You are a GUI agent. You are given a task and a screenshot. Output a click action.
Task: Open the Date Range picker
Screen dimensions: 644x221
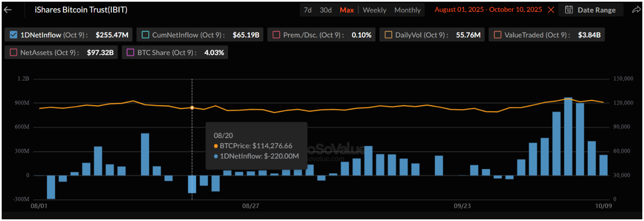pyautogui.click(x=591, y=10)
